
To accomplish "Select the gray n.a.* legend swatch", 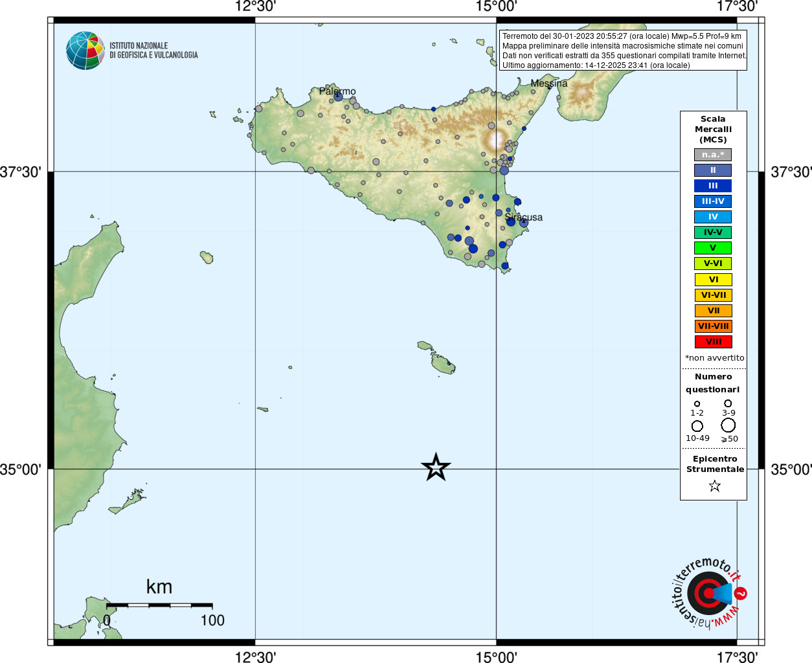I will click(x=713, y=155).
